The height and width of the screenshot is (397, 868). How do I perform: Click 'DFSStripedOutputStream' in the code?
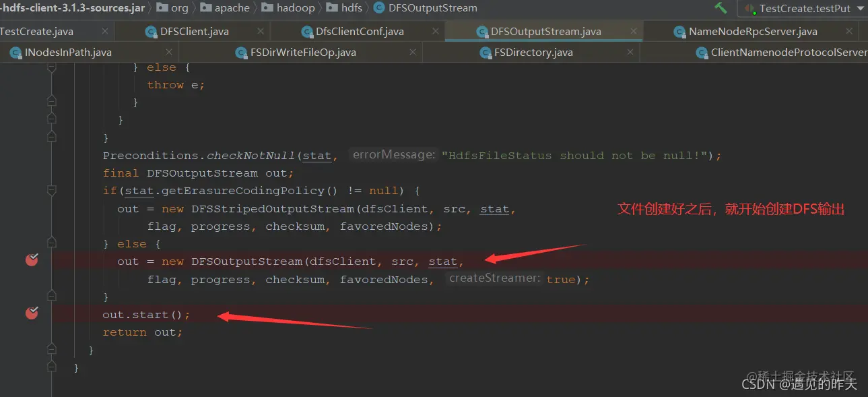point(272,209)
